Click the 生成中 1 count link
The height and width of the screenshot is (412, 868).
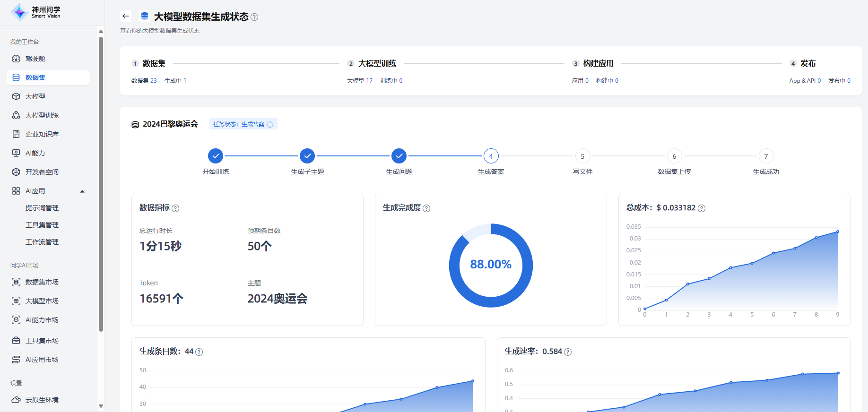pyautogui.click(x=175, y=81)
